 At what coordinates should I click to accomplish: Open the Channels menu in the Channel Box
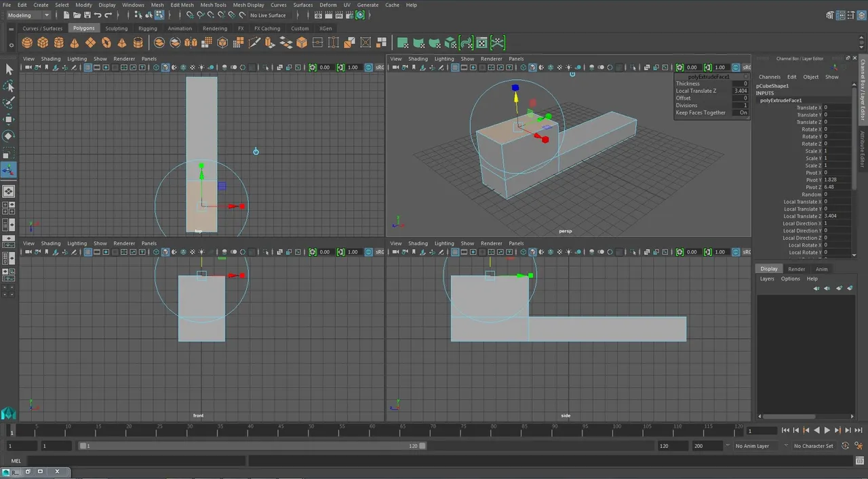pos(770,77)
